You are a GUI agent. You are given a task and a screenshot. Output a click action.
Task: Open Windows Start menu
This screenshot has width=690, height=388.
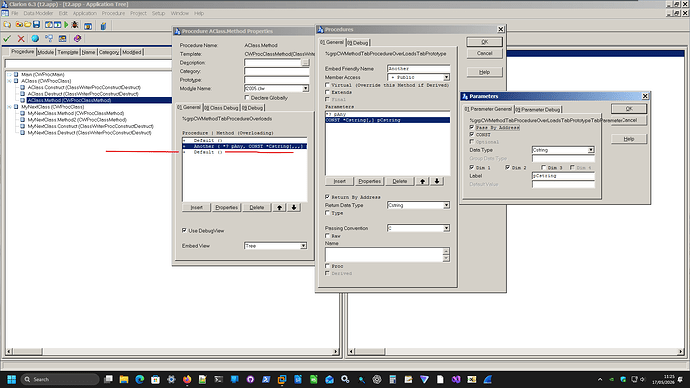click(11, 379)
